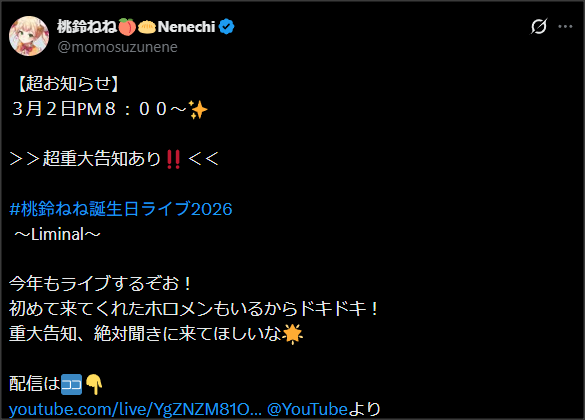Open the Nenechi profile avatar
The height and width of the screenshot is (420, 585).
point(29,36)
